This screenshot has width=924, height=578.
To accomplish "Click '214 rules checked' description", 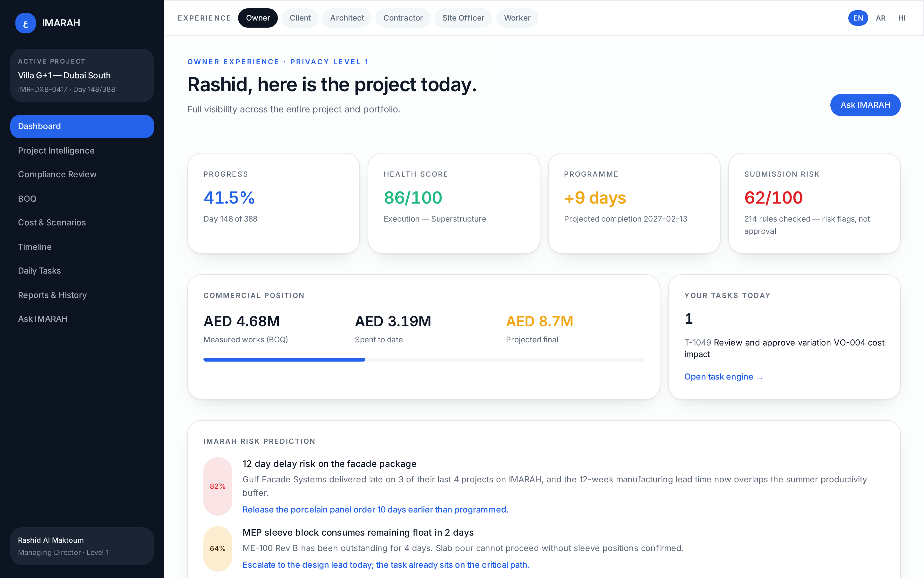I will [x=807, y=225].
